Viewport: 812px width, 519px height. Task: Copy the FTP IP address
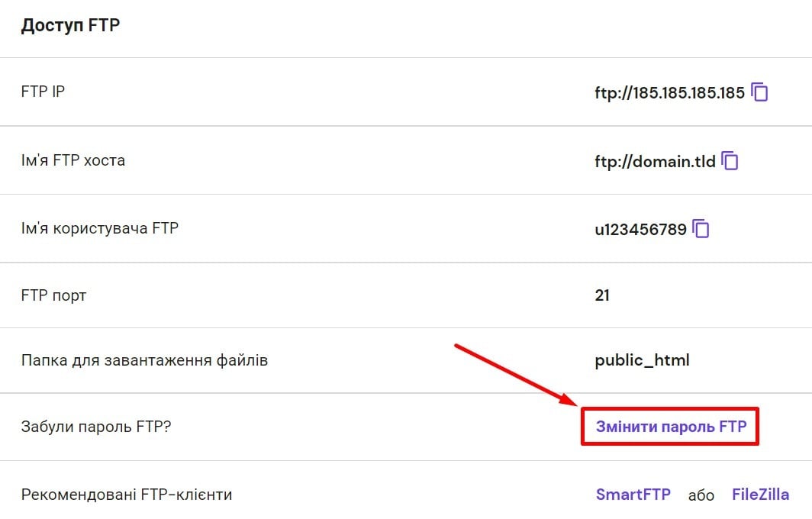[759, 93]
